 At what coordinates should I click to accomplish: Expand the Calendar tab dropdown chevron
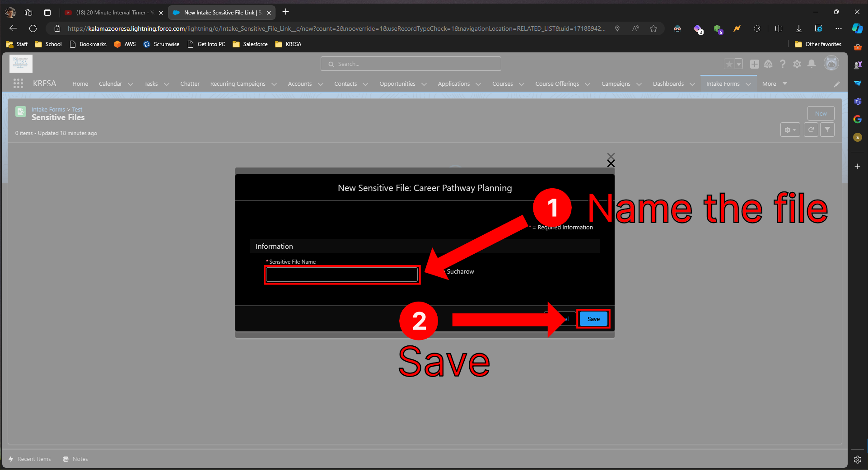point(131,84)
